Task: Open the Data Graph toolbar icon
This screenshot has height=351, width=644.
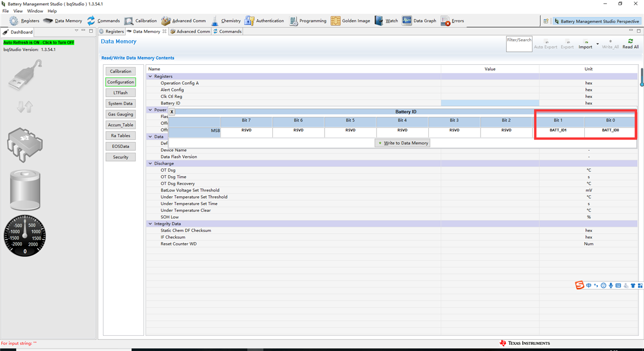Action: coord(407,21)
